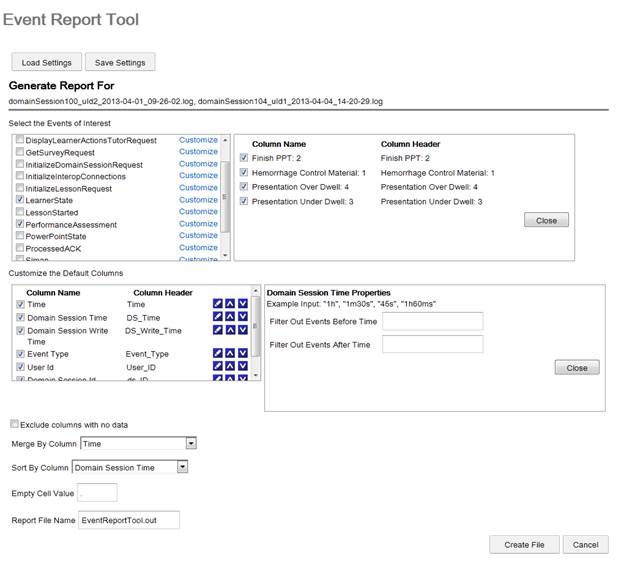Edit the Domain Session Time column properties
Image resolution: width=624 pixels, height=572 pixels.
click(x=218, y=316)
